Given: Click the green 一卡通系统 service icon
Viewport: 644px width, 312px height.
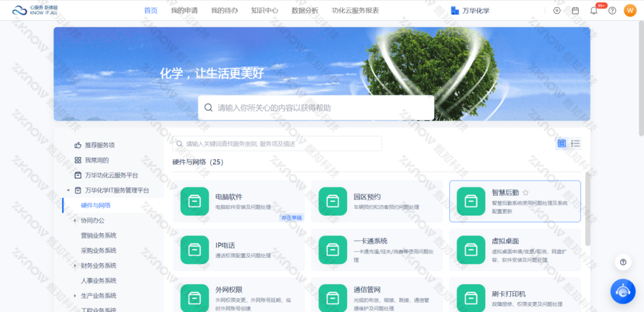Looking at the screenshot, I should click(x=333, y=249).
